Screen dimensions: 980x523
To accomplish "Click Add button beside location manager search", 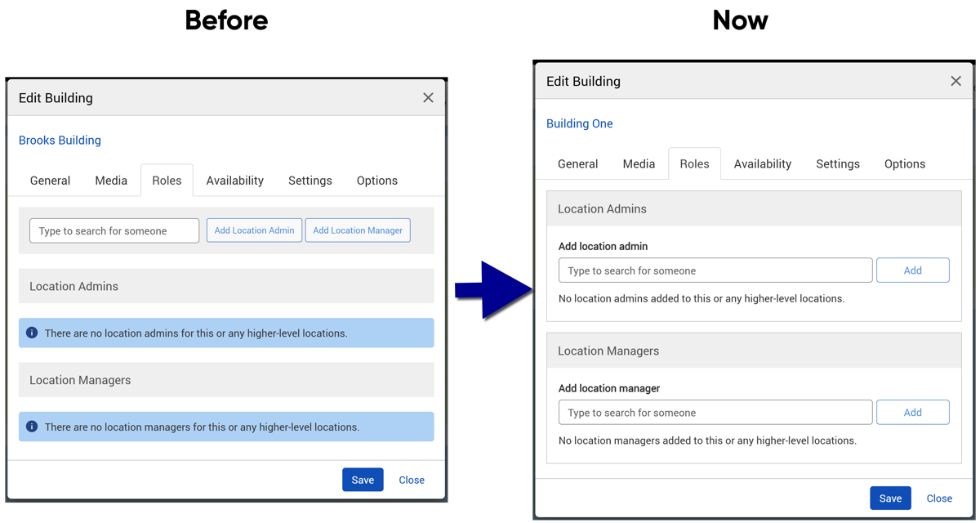I will coord(912,413).
